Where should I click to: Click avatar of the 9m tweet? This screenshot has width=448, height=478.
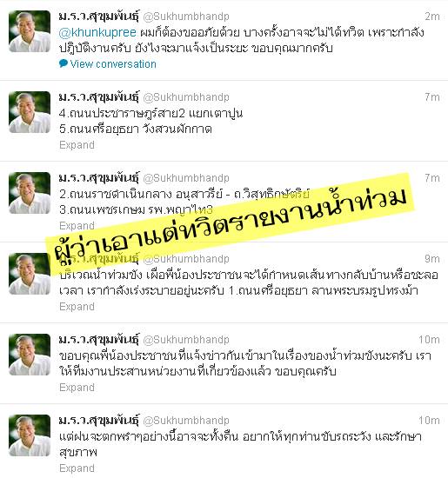point(30,274)
